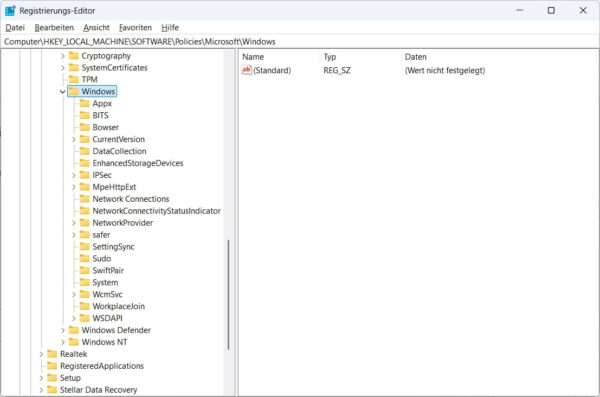
Task: Select the Stellar Data Recovery key
Action: click(x=98, y=390)
